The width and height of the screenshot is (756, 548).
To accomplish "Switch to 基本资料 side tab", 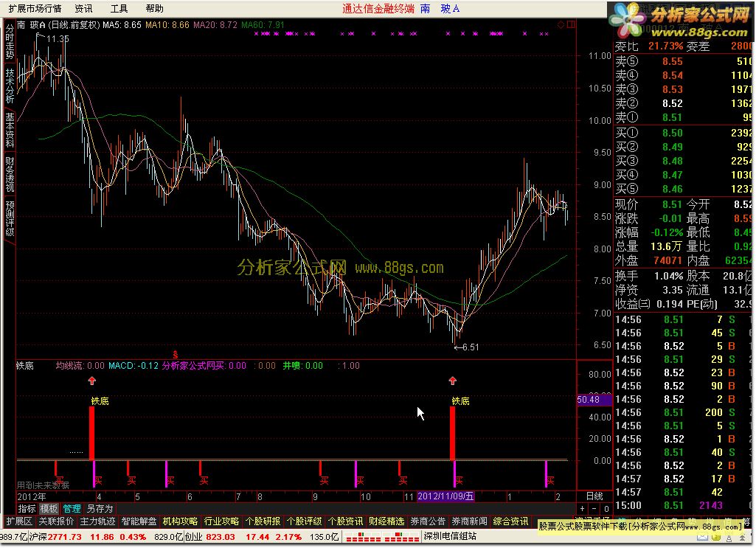I will pos(10,130).
